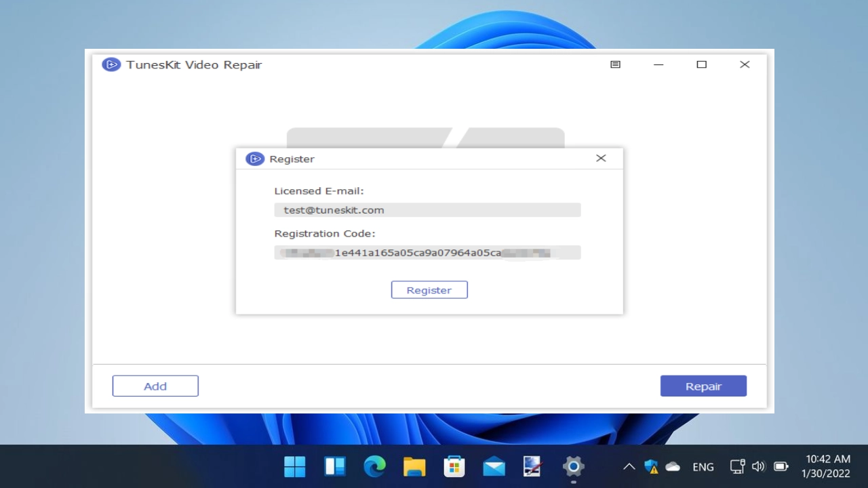868x488 pixels.
Task: Click the OneDrive cloud tray icon
Action: [x=673, y=466]
